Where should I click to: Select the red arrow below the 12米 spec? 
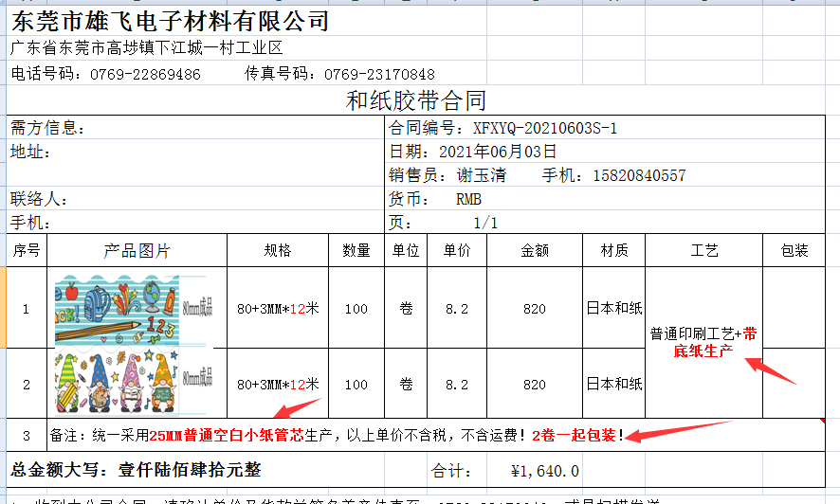coord(299,408)
